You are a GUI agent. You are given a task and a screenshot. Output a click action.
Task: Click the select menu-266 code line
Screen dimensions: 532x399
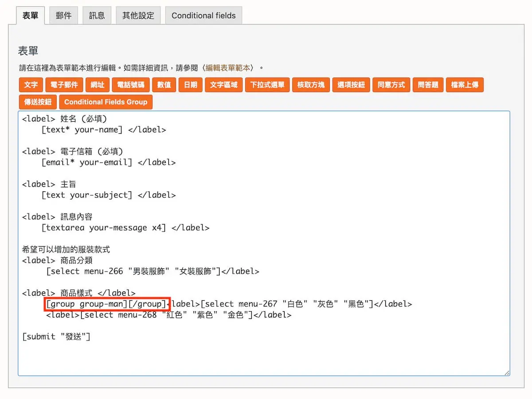(x=153, y=271)
